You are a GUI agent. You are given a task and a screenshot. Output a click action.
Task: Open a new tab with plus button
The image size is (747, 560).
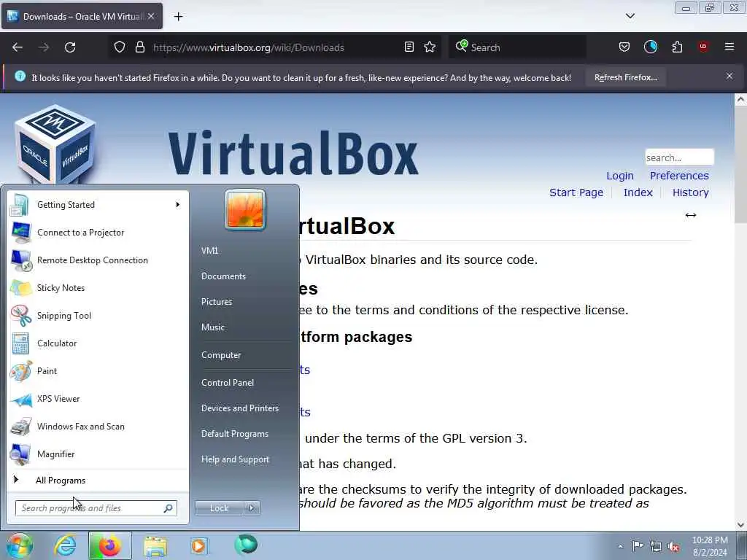coord(178,17)
